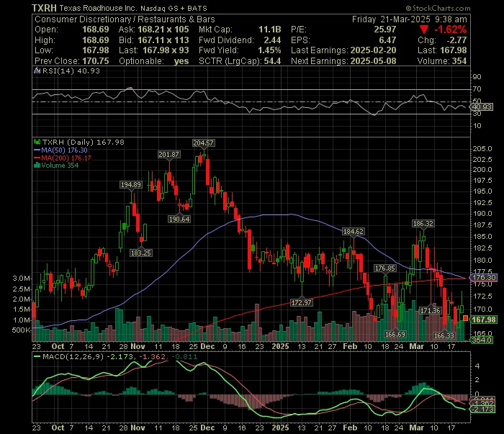Click the 184.62 price annotation
Viewport: 504px width, 434px height.
(354, 231)
